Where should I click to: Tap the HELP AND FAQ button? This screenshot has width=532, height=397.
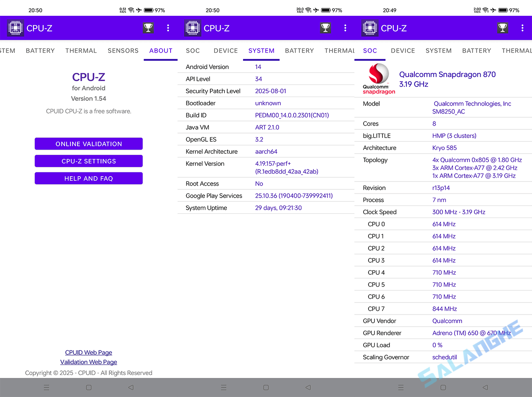coord(89,178)
